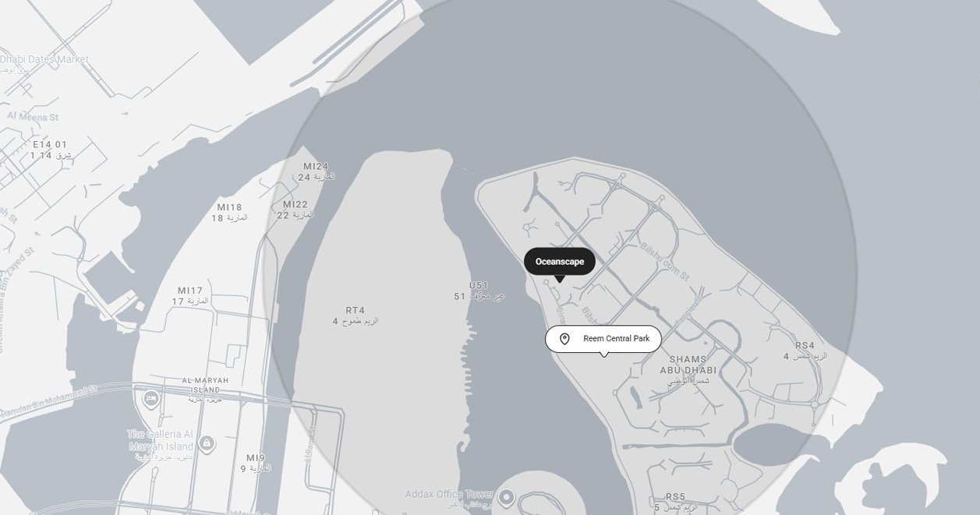Click the Oceanscape map marker
Viewport: 980px width, 515px height.
(560, 262)
